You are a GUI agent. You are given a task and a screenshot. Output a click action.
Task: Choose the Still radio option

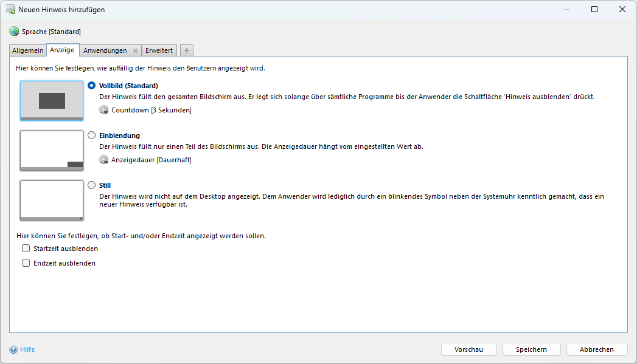click(92, 185)
